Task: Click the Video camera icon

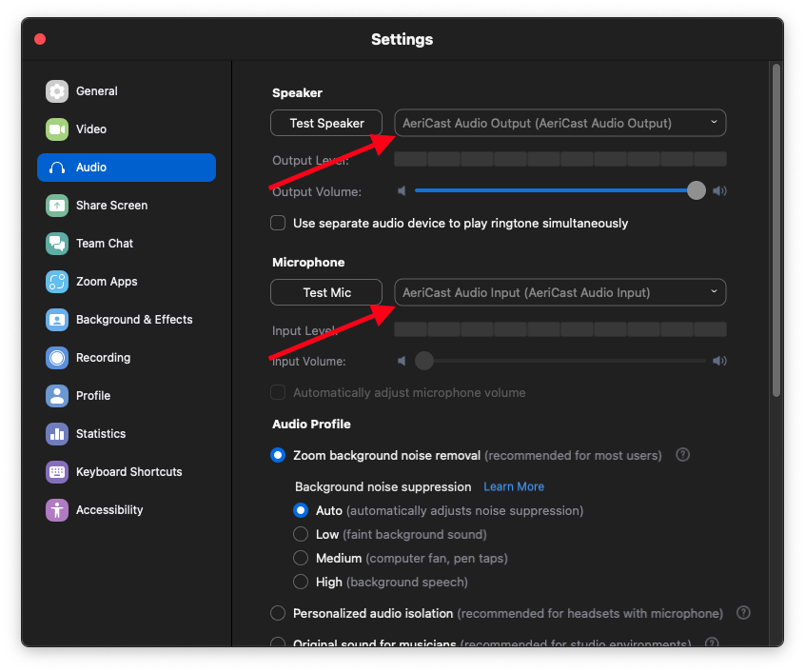Action: tap(57, 129)
